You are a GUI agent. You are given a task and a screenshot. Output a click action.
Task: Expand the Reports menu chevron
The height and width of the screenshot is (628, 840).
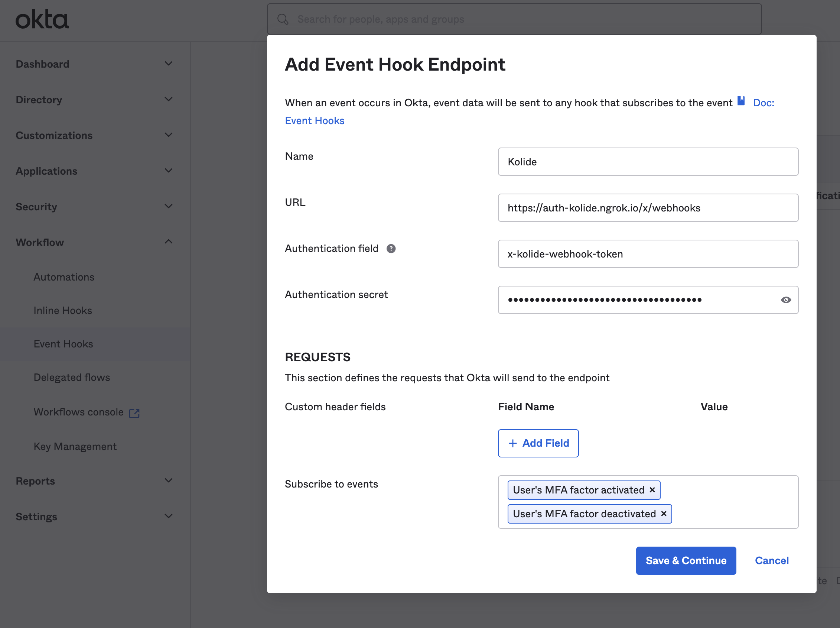[169, 481]
